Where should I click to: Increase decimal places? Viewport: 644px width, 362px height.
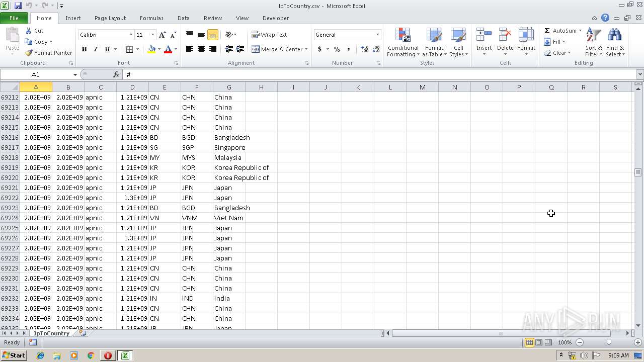coord(364,49)
